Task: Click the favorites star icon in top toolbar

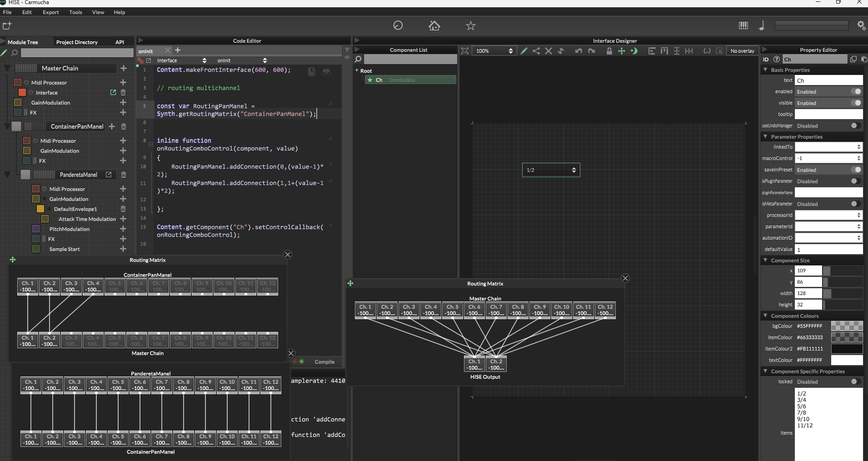Action: tap(471, 25)
